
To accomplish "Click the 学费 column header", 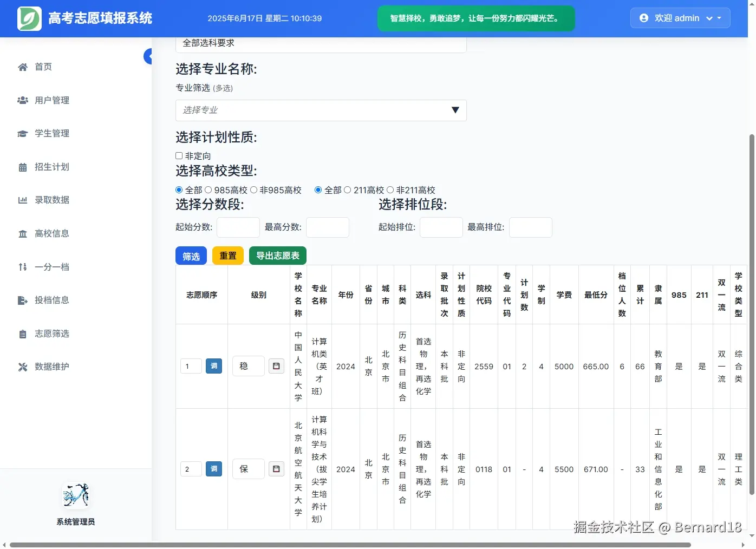I will (564, 295).
